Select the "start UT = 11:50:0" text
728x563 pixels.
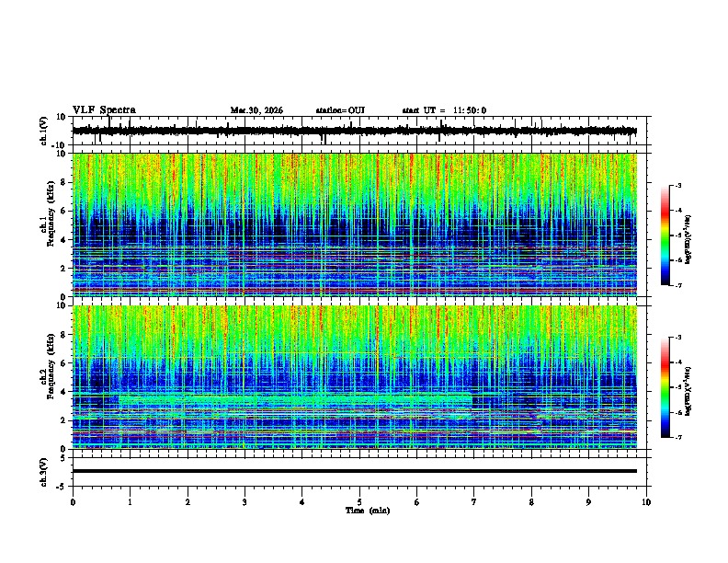point(444,110)
